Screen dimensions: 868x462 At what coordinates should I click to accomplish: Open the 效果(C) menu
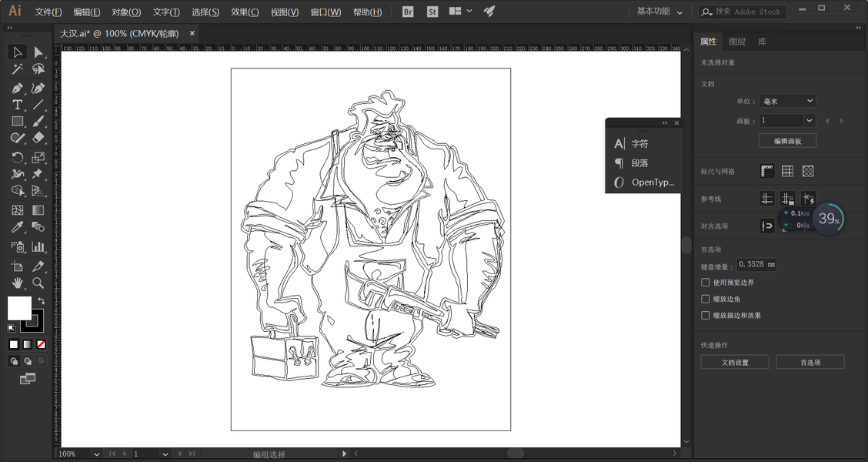coord(245,12)
